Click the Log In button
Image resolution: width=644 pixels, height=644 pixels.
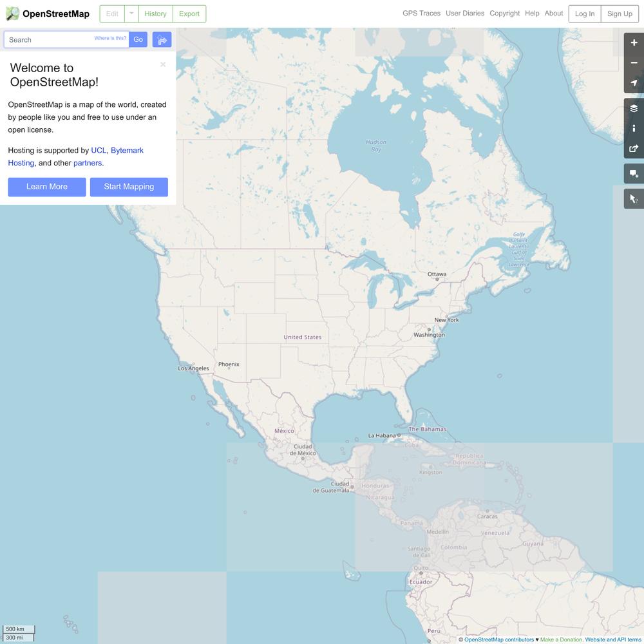(x=585, y=14)
